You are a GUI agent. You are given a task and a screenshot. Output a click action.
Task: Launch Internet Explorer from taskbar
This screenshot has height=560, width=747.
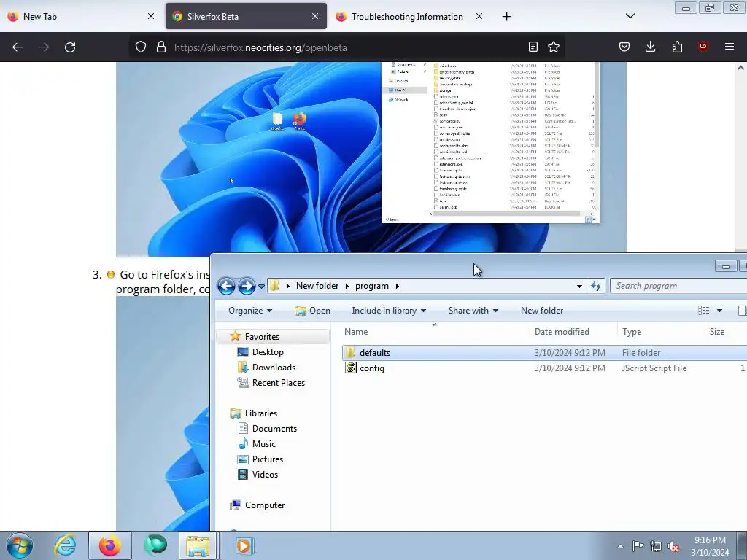pyautogui.click(x=65, y=545)
